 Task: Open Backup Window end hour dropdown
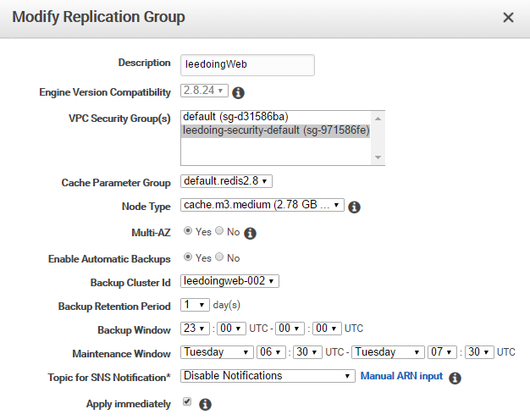(x=290, y=329)
